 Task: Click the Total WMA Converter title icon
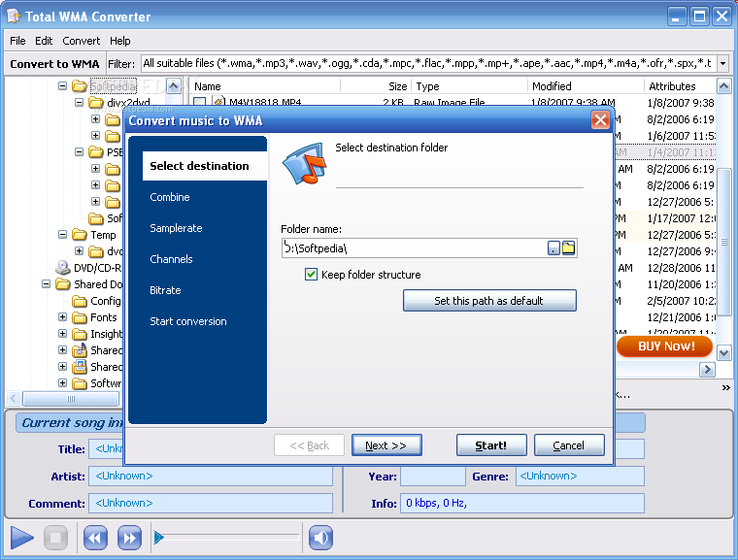point(15,16)
